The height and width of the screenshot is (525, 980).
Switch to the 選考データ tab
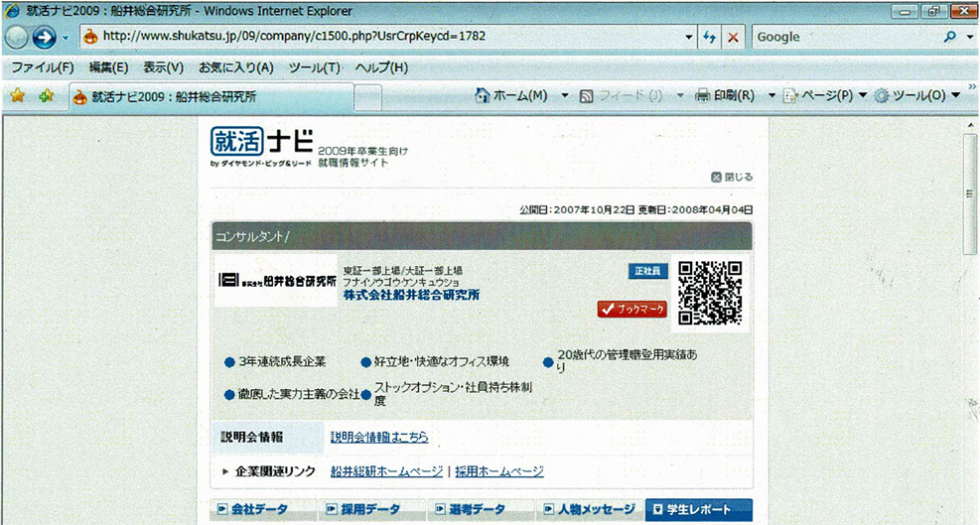[x=482, y=509]
